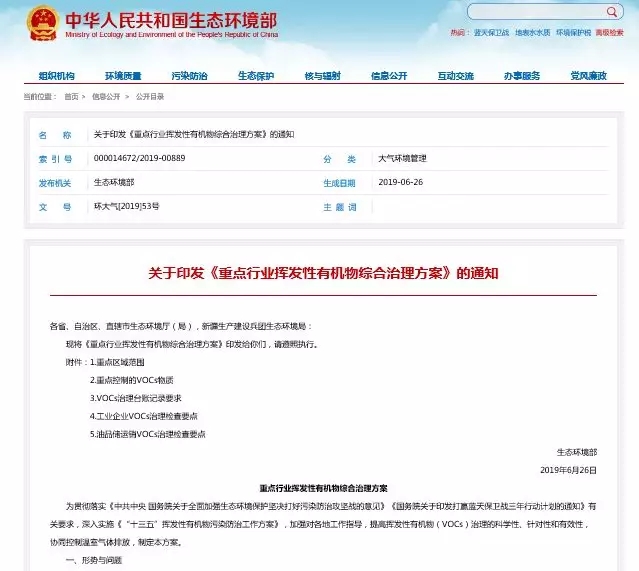Click the national emblem logo
The image size is (639, 571).
[x=42, y=23]
